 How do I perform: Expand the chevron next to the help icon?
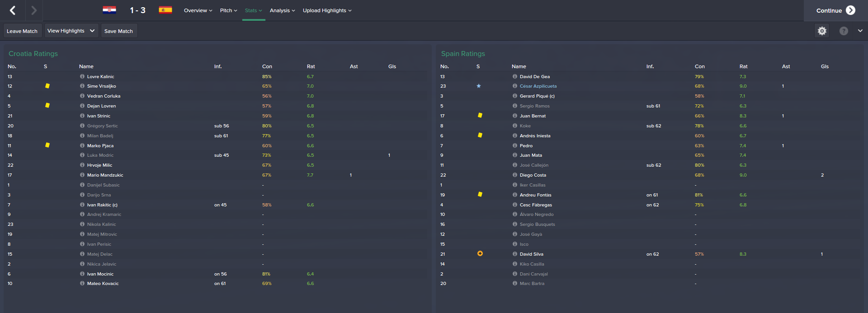pos(860,31)
